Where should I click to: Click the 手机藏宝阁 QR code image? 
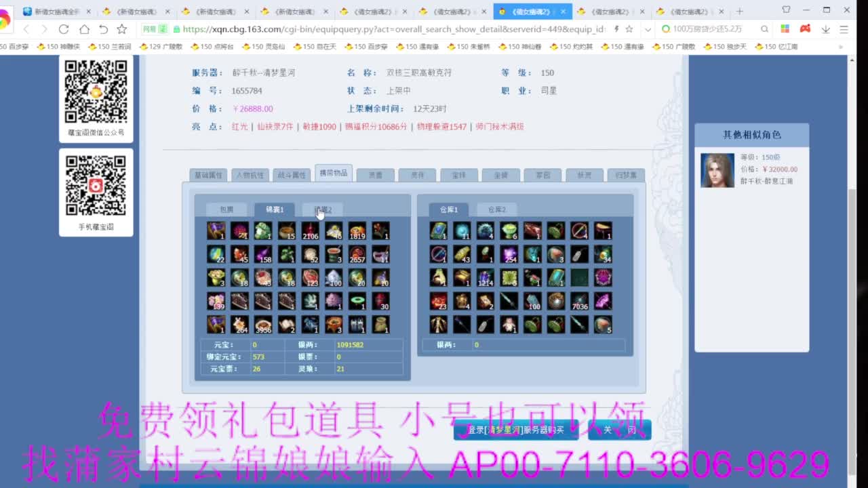[96, 184]
